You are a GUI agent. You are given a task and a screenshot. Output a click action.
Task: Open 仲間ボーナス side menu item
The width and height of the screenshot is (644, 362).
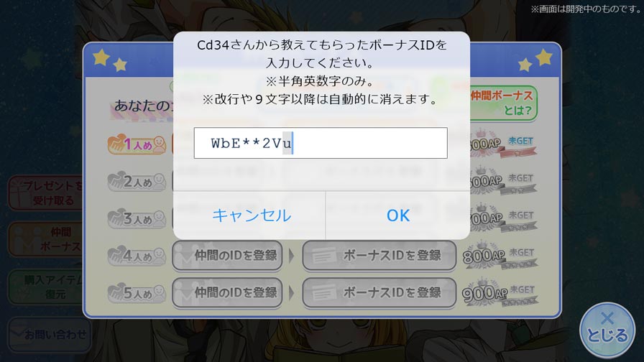[x=46, y=239]
